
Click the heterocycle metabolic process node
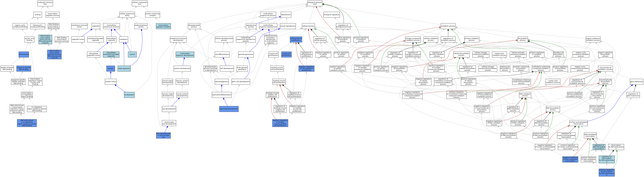[x=500, y=54]
